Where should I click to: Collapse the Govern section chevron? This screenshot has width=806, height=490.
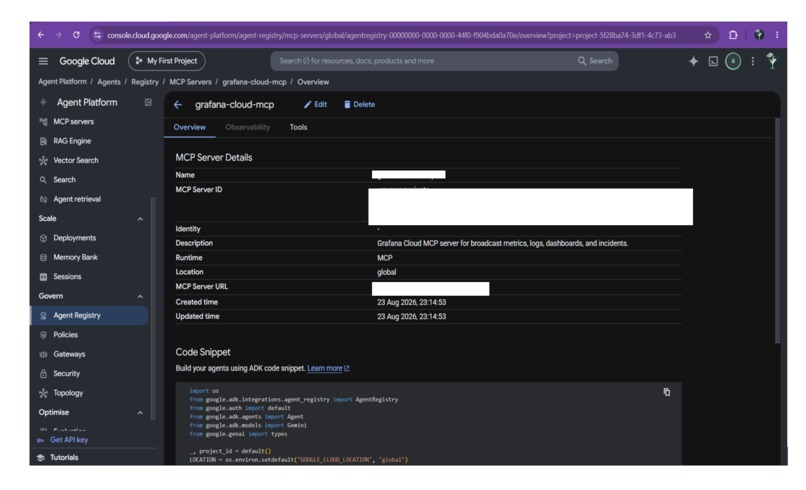click(140, 297)
